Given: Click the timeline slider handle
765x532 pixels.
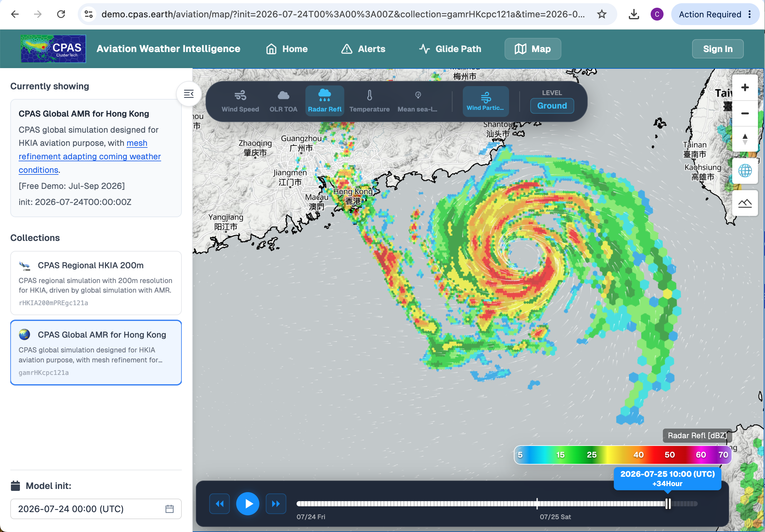Looking at the screenshot, I should click(668, 504).
